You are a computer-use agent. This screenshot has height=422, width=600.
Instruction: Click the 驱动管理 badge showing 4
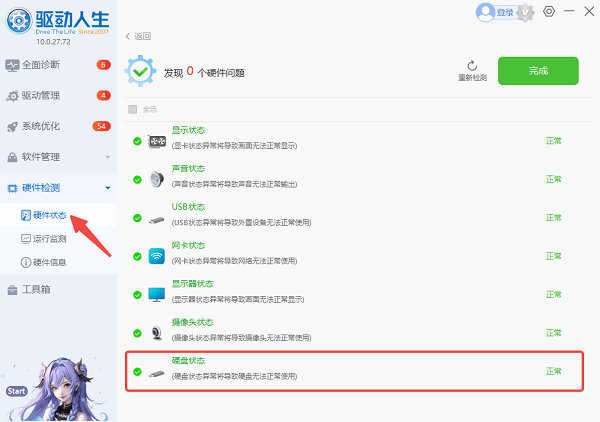[103, 95]
